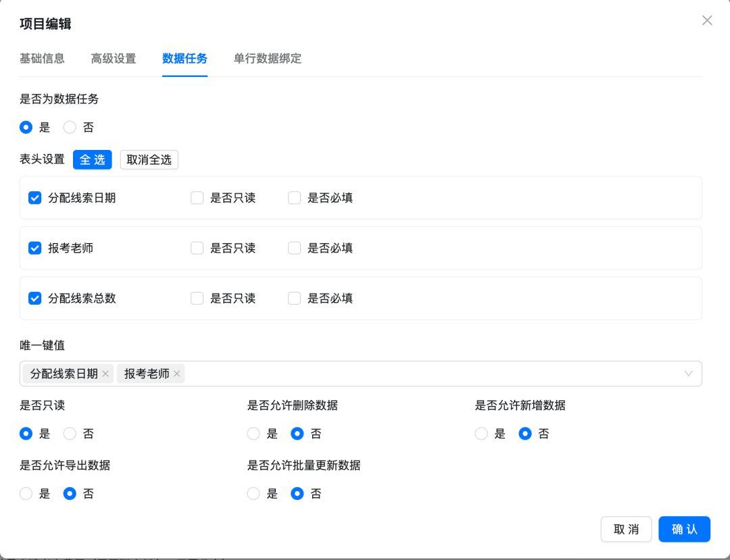Select the 数据任务 tab
Viewport: 730px width, 560px height.
(x=185, y=59)
